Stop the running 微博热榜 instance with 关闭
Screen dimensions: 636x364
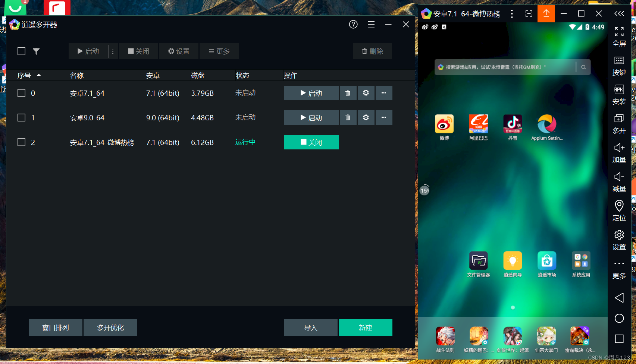[x=311, y=142]
